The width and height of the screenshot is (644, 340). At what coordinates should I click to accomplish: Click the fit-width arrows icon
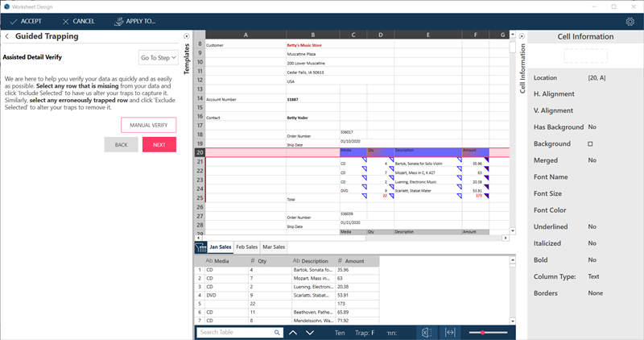(x=450, y=332)
